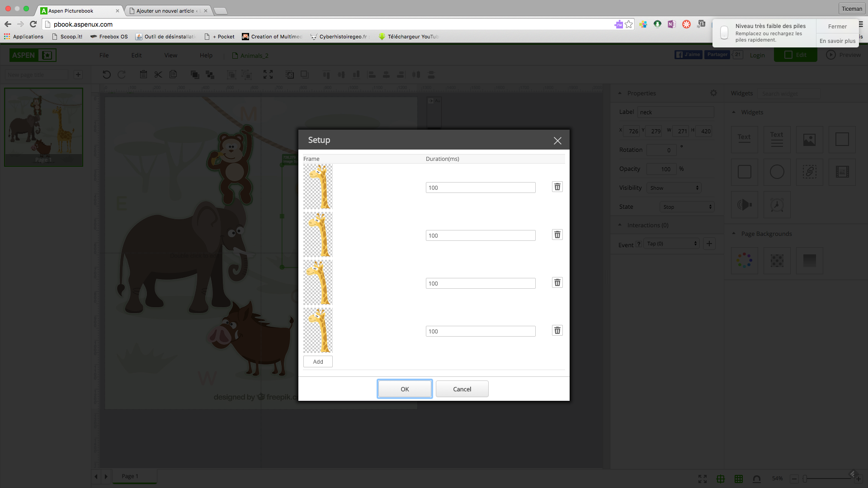The width and height of the screenshot is (868, 488).
Task: Cancel the Setup dialog
Action: coord(462,389)
